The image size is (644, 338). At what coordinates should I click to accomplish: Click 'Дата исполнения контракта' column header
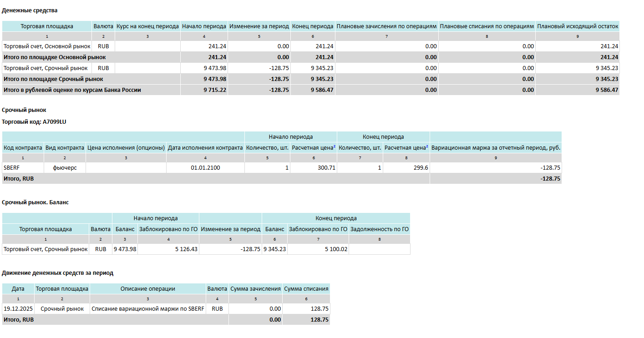pyautogui.click(x=205, y=148)
